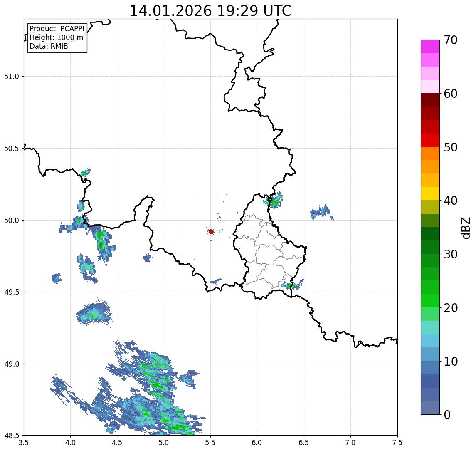Click the colorbar tick label '30'

[451, 254]
